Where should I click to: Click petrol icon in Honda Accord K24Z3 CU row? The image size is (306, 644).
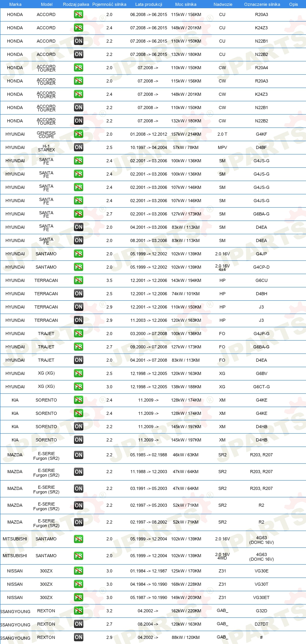click(78, 28)
